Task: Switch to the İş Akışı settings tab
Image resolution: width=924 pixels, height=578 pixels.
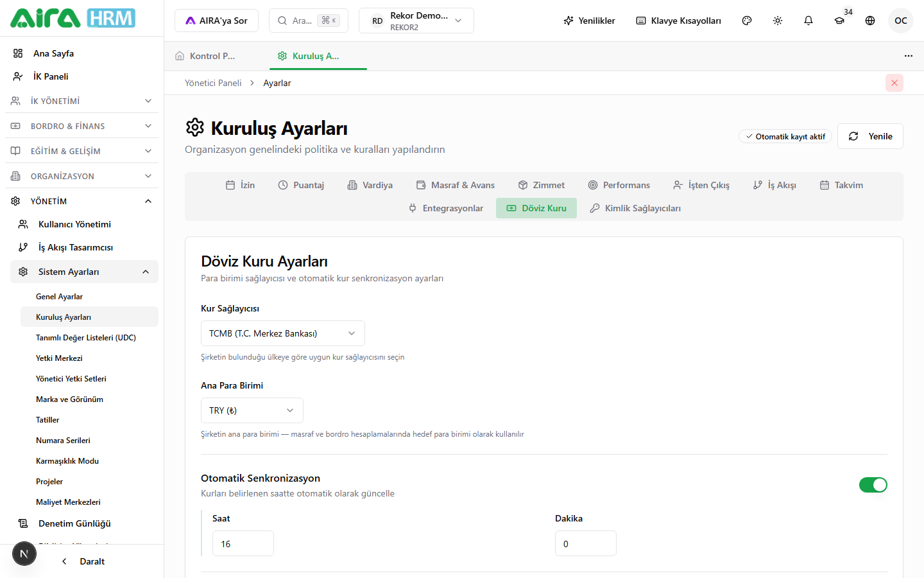Action: click(774, 185)
